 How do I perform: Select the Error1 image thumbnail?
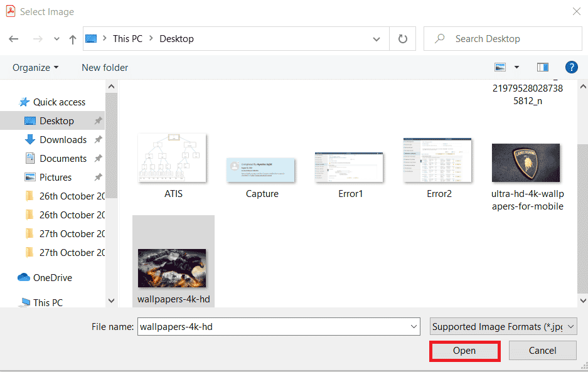click(x=349, y=167)
